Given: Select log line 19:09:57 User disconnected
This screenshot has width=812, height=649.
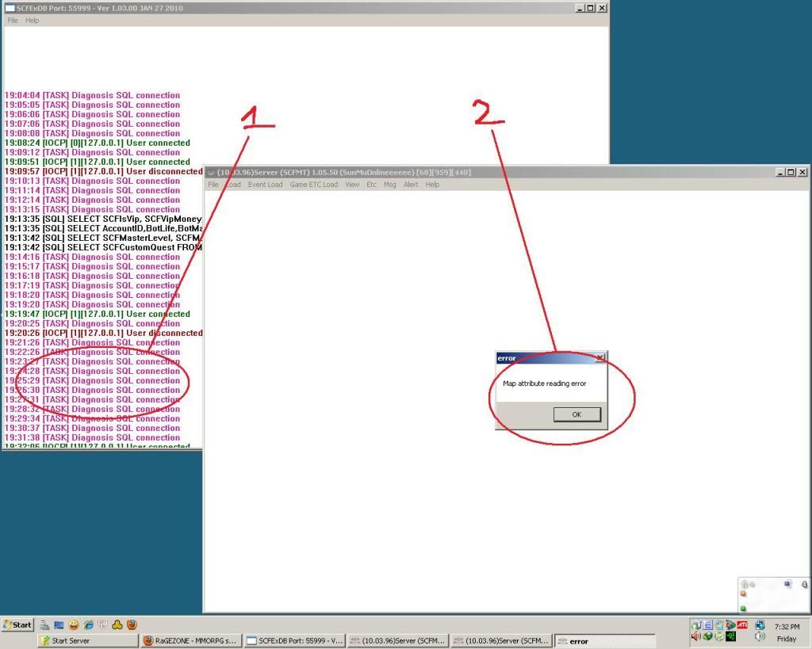Looking at the screenshot, I should (104, 171).
